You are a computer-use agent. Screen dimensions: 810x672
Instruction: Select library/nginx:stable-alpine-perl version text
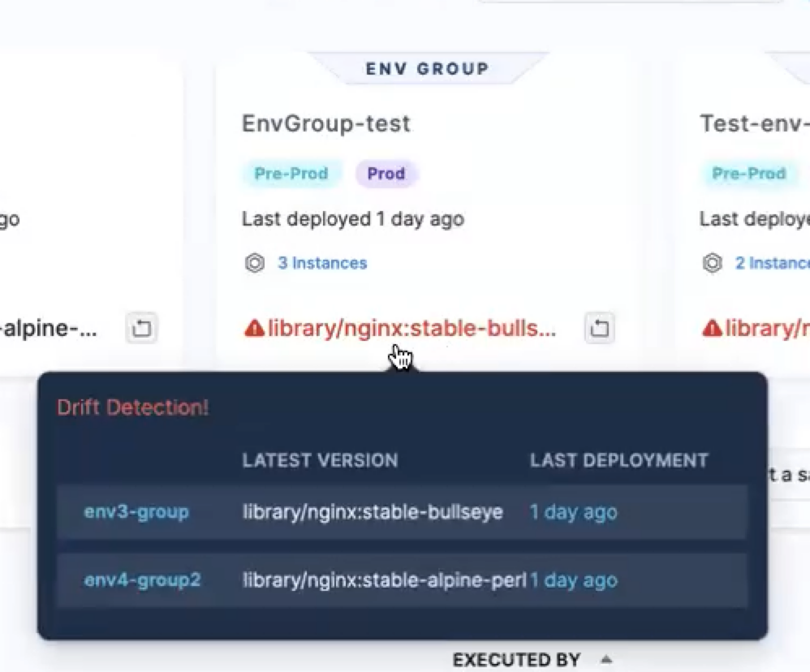click(385, 580)
